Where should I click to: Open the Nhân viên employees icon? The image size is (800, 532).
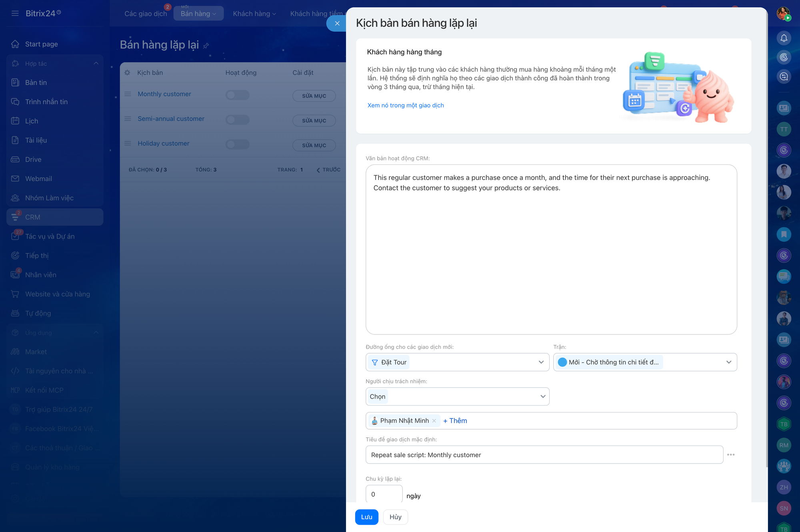[15, 274]
